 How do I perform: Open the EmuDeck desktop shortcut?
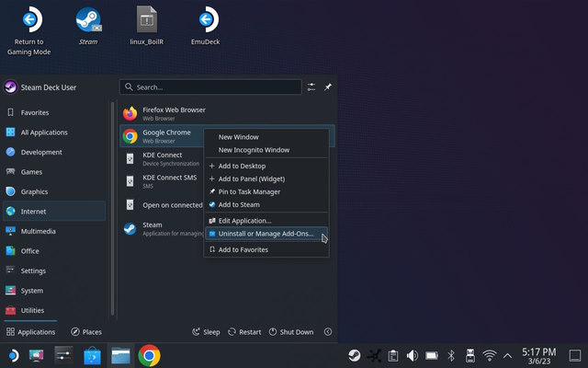206,27
